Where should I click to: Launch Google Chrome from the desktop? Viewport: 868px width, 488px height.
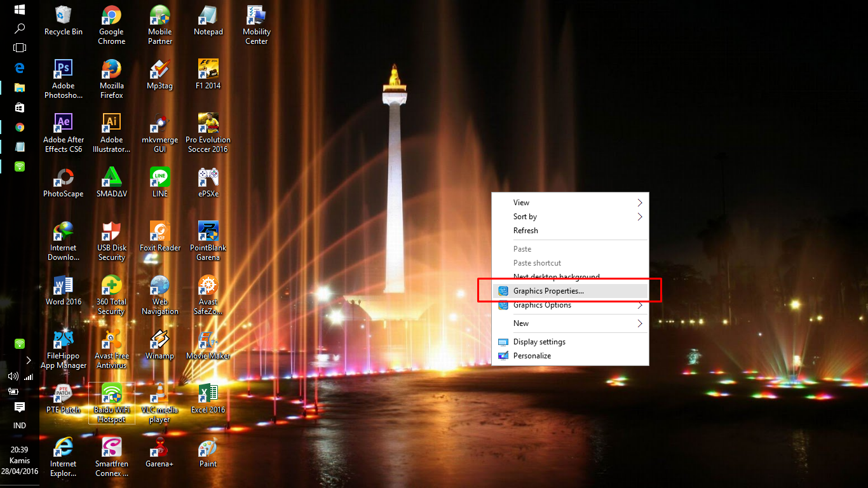tap(111, 16)
